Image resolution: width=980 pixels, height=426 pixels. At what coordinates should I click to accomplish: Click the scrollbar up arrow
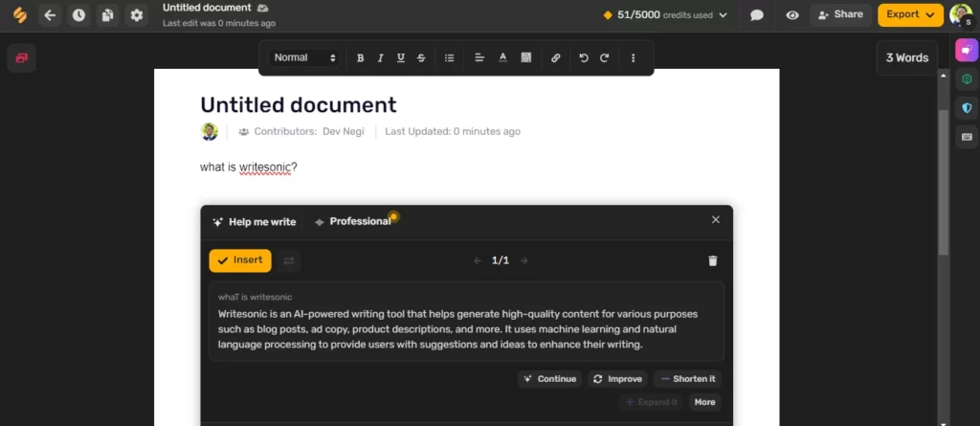click(944, 76)
